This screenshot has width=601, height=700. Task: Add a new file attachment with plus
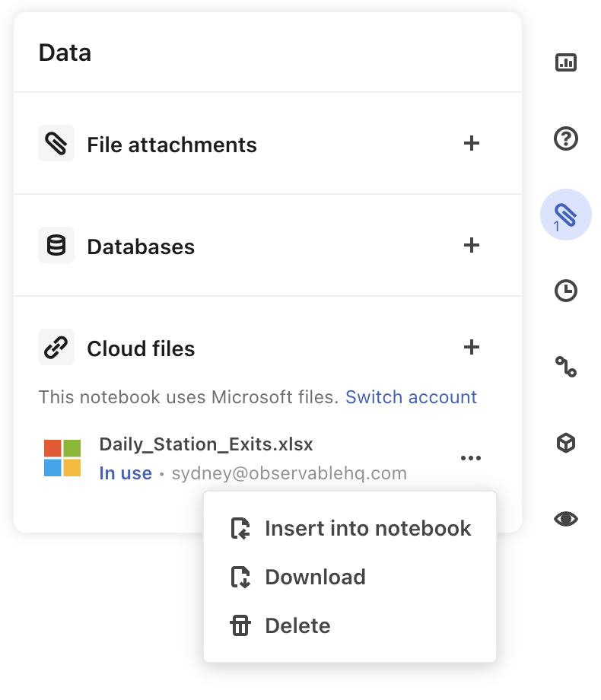pos(472,143)
